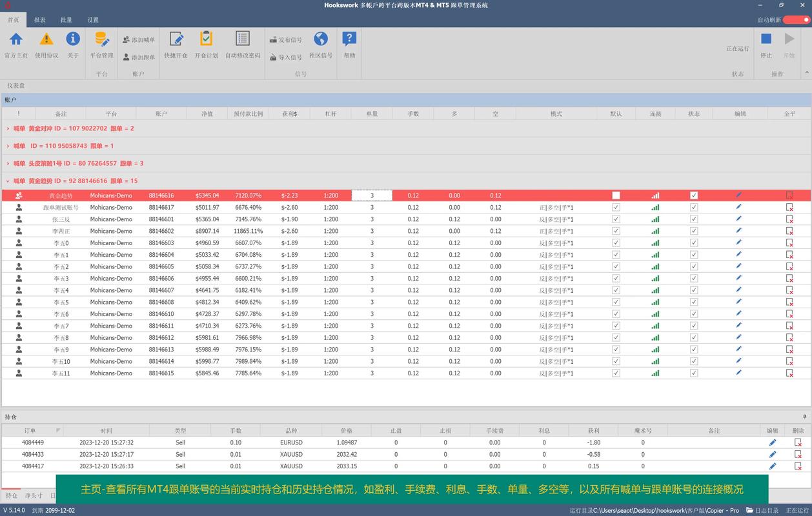
Task: Toggle 默认 checkbox for 跟单测试账号 row
Action: tap(616, 207)
